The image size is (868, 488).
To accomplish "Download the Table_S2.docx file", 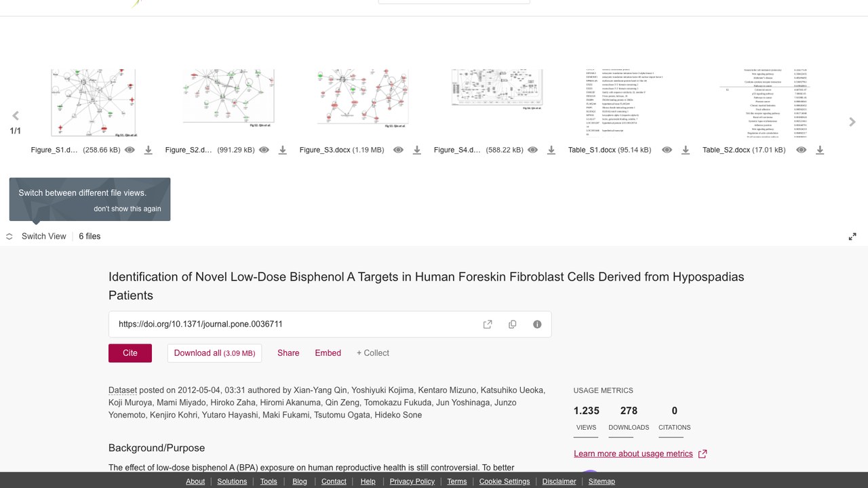I will tap(819, 150).
